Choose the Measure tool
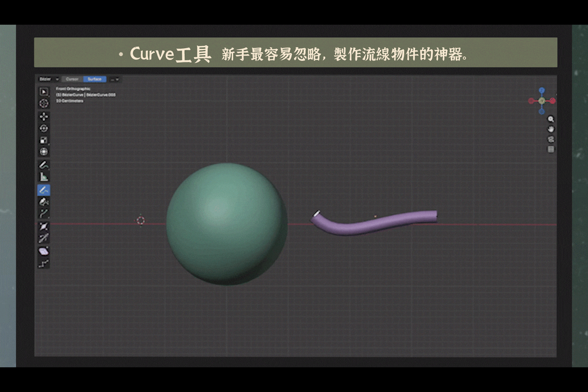The image size is (588, 392). point(44,177)
